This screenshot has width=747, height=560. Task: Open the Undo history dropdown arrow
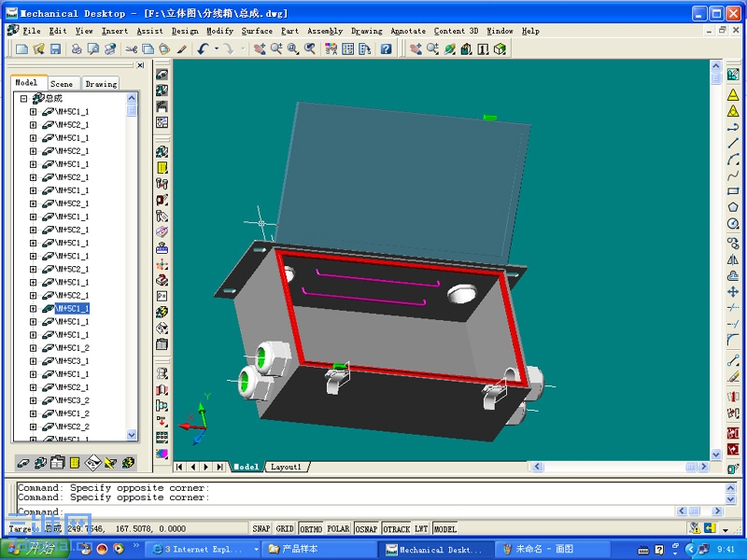217,49
